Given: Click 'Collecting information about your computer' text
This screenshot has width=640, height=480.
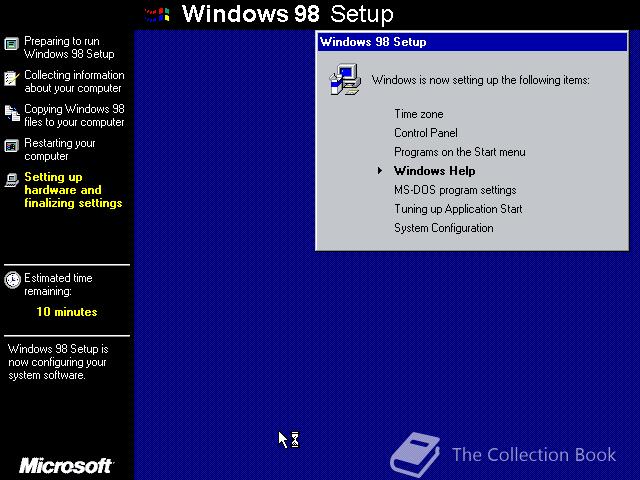Looking at the screenshot, I should (74, 81).
